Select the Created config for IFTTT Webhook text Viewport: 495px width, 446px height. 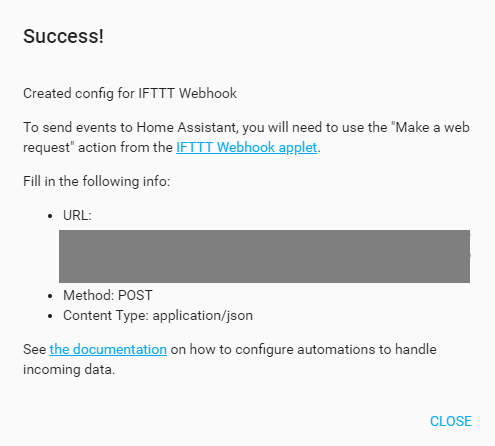[x=130, y=93]
